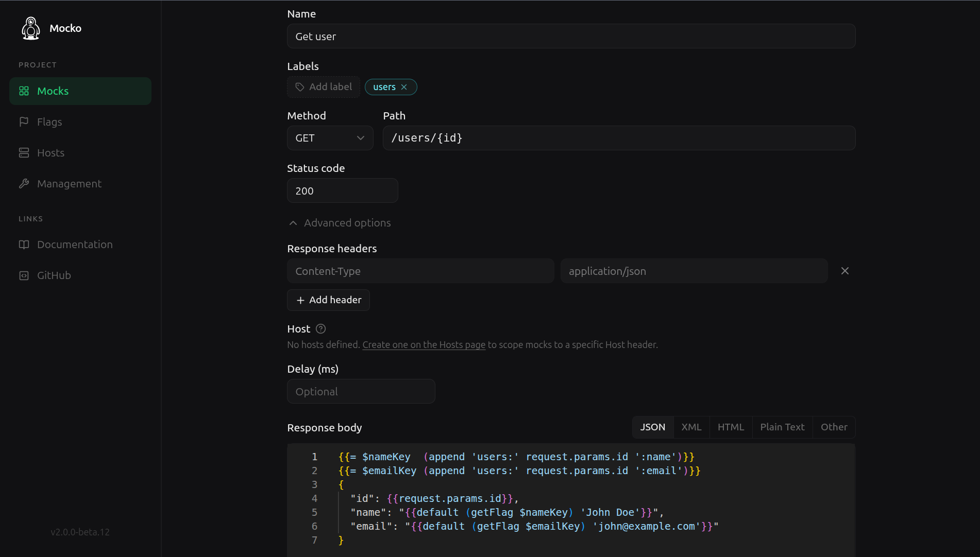Click code line 6 with john@example.com
The width and height of the screenshot is (980, 557).
[534, 527]
